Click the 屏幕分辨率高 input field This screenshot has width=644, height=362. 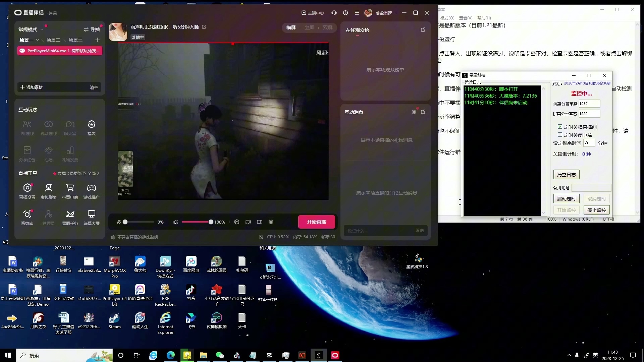tap(589, 104)
